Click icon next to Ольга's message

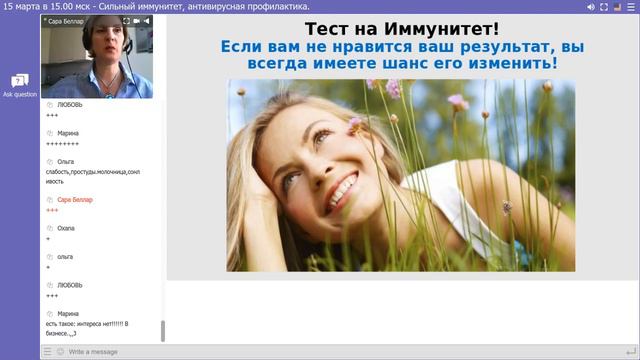(x=50, y=162)
